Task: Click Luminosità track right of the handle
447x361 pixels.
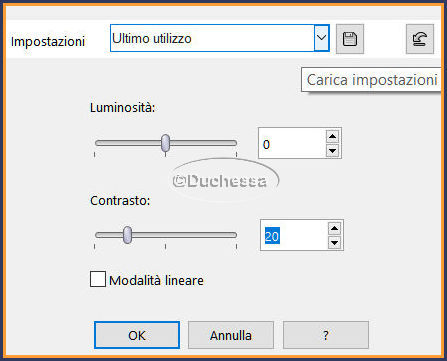Action: tap(203, 143)
